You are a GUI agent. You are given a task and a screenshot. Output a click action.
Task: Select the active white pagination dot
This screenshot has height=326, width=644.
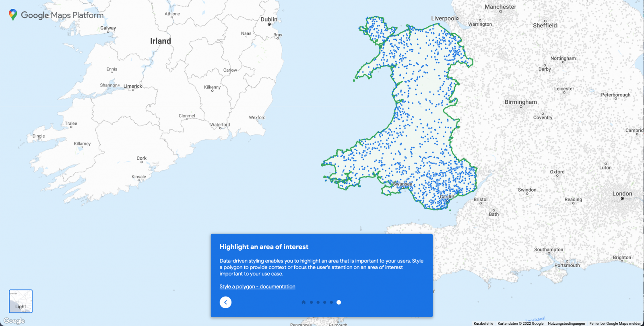point(339,302)
